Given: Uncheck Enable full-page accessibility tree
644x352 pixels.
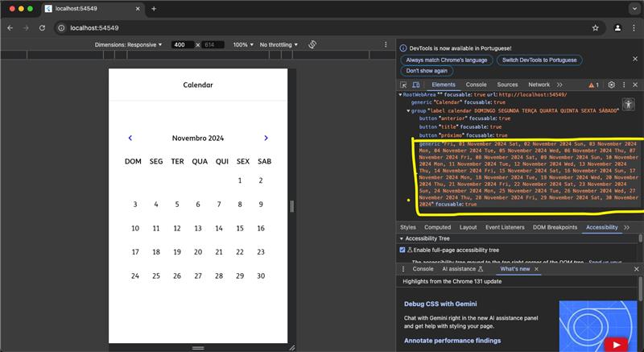Looking at the screenshot, I should coord(402,251).
